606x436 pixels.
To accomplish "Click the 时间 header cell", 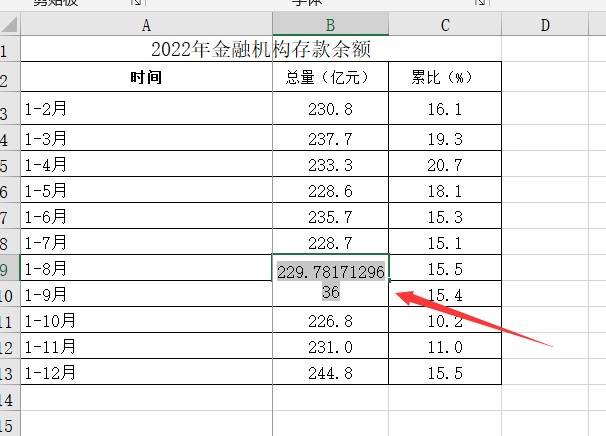I will pyautogui.click(x=146, y=77).
